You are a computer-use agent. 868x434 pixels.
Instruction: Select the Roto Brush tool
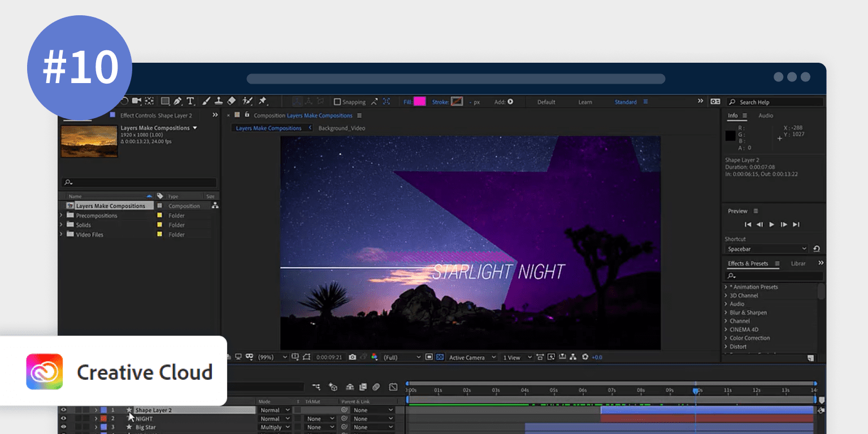(247, 101)
